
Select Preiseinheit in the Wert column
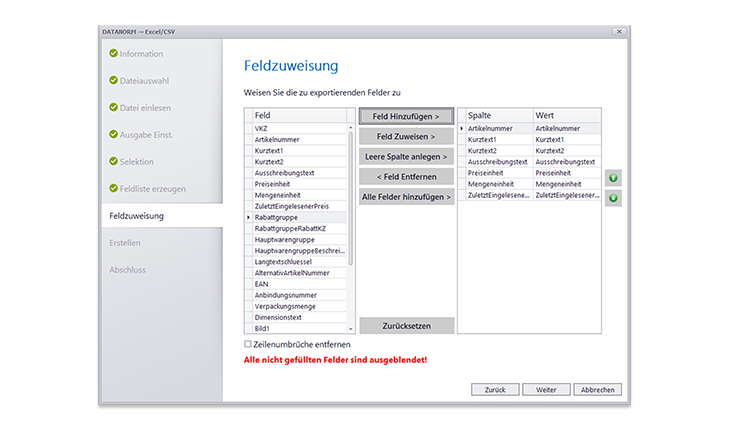point(567,173)
